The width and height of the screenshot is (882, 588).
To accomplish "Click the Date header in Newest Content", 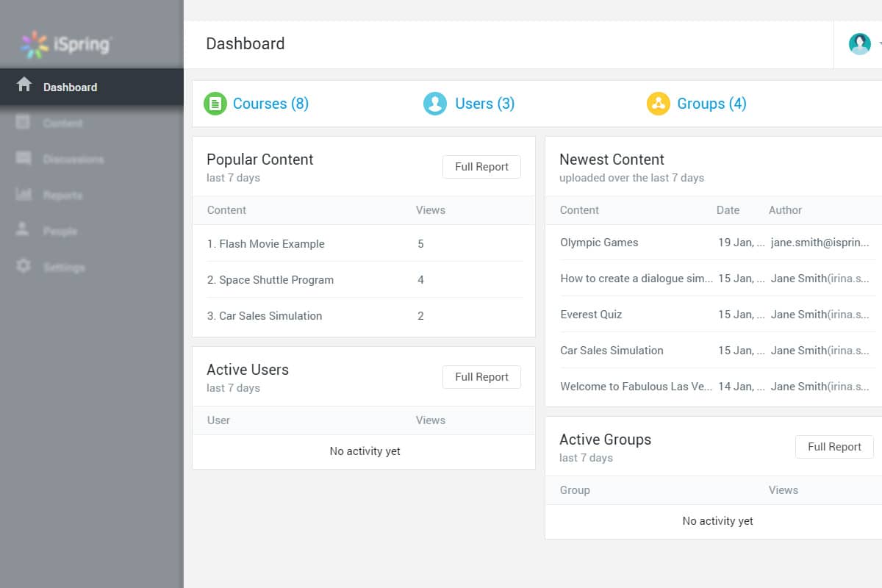I will point(728,210).
